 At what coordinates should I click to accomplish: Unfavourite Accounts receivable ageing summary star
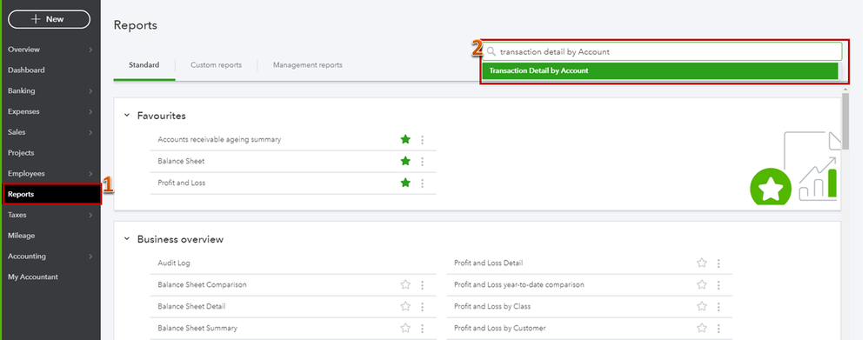(405, 139)
